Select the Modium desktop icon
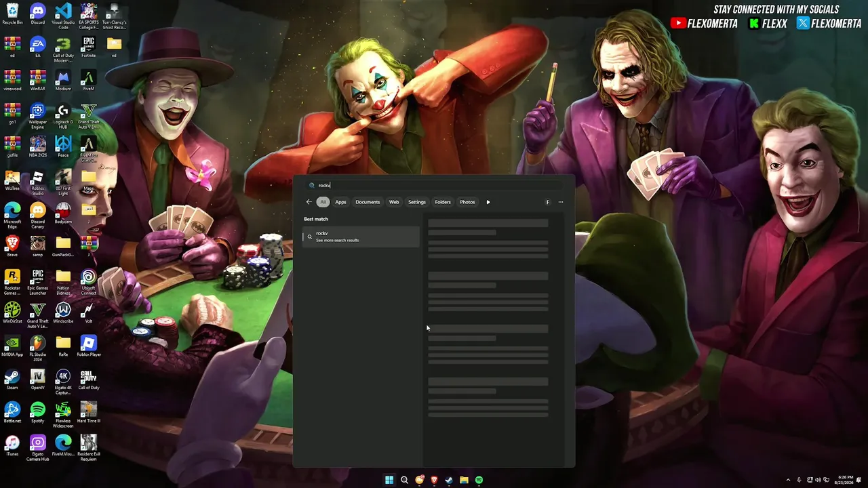 [x=63, y=80]
